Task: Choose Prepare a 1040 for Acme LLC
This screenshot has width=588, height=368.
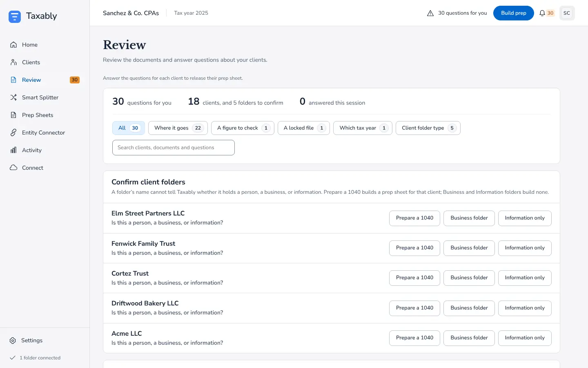Action: point(414,338)
